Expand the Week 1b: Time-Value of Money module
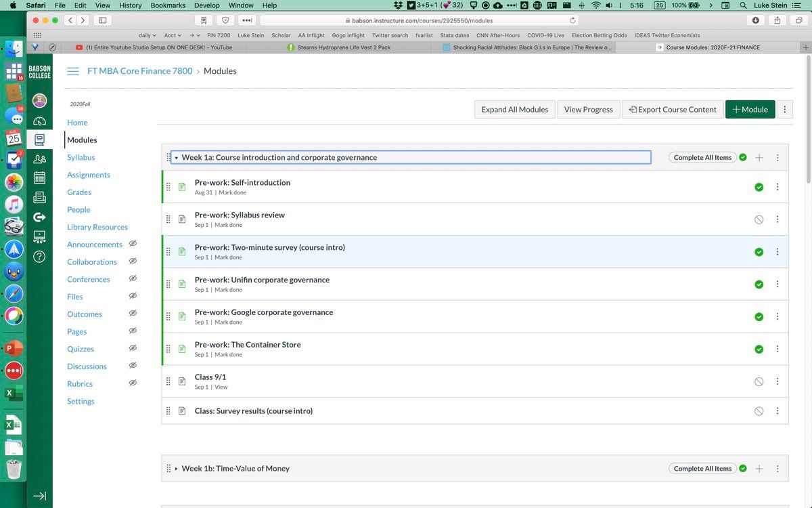The width and height of the screenshot is (812, 508). coord(176,469)
